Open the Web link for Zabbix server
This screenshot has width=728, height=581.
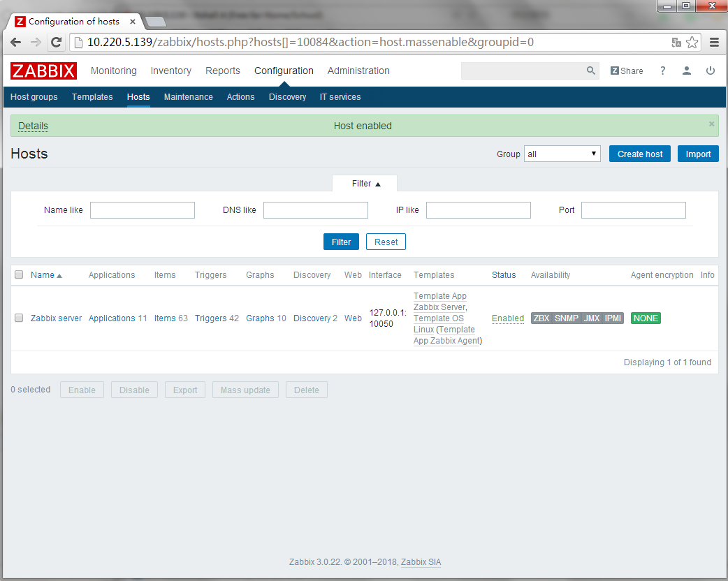click(x=353, y=318)
